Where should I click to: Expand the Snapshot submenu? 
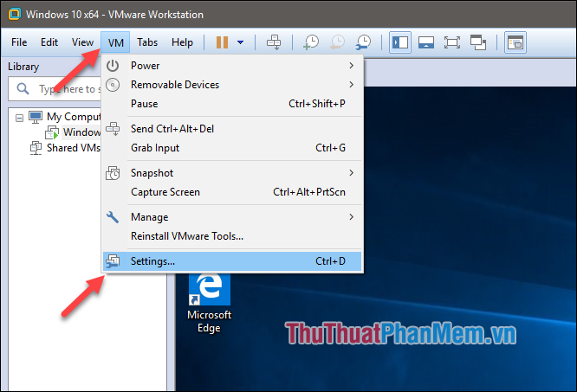click(x=232, y=173)
